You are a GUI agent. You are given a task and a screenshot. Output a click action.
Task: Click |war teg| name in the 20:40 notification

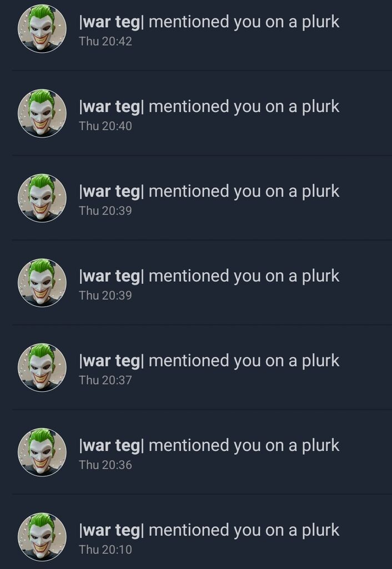[112, 107]
